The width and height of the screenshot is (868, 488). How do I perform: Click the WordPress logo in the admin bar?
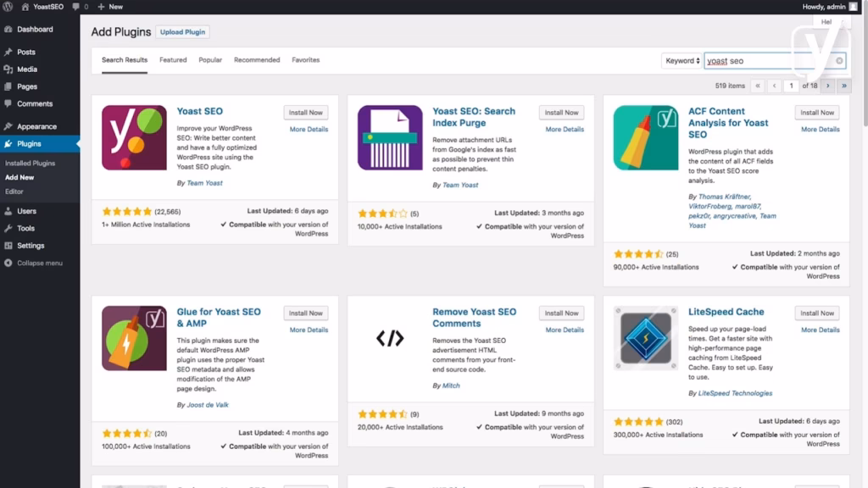click(x=8, y=6)
